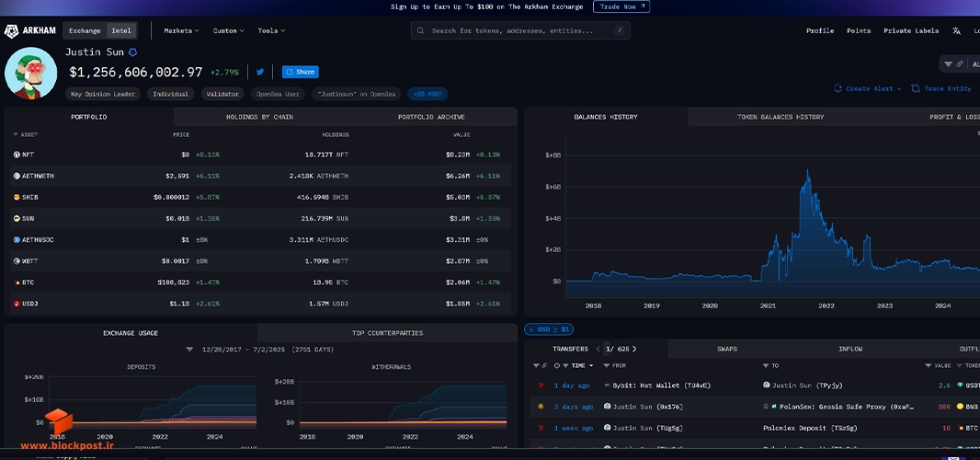Remove the USD ≥ $1 filter chip
This screenshot has height=460, width=980.
tap(531, 329)
